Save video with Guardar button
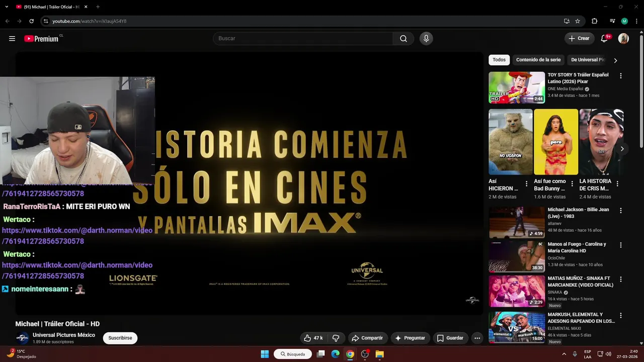Image resolution: width=644 pixels, height=362 pixels. point(450,338)
